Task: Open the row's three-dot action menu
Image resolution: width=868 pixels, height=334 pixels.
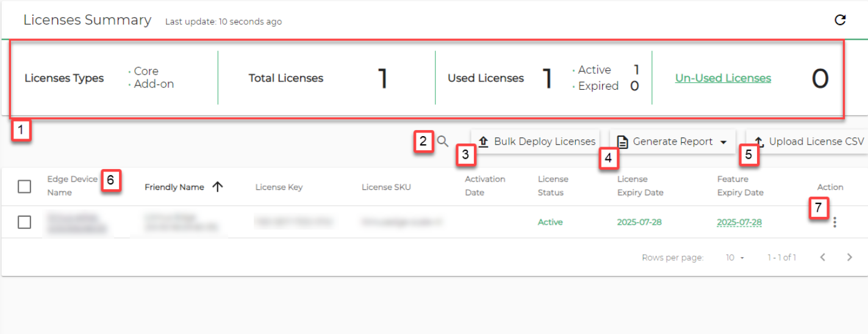Action: coord(835,222)
